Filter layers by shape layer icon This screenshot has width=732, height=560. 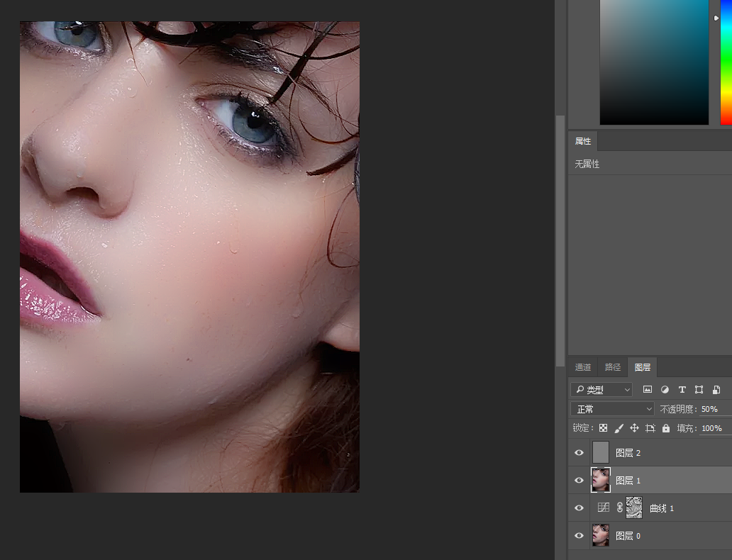[699, 389]
